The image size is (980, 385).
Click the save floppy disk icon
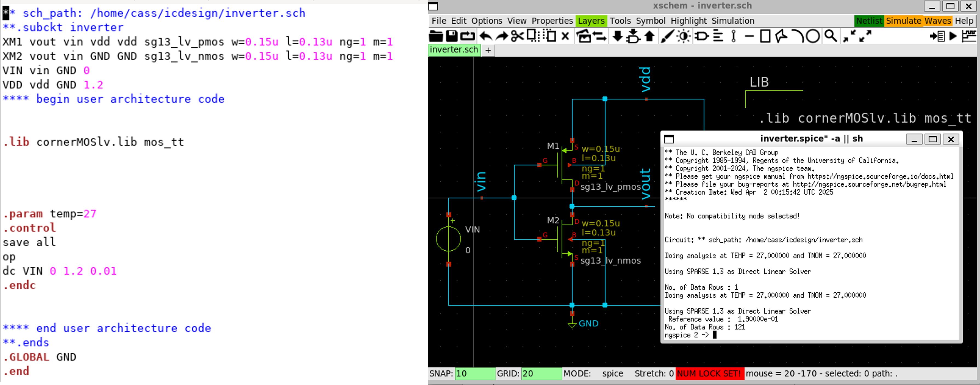452,36
